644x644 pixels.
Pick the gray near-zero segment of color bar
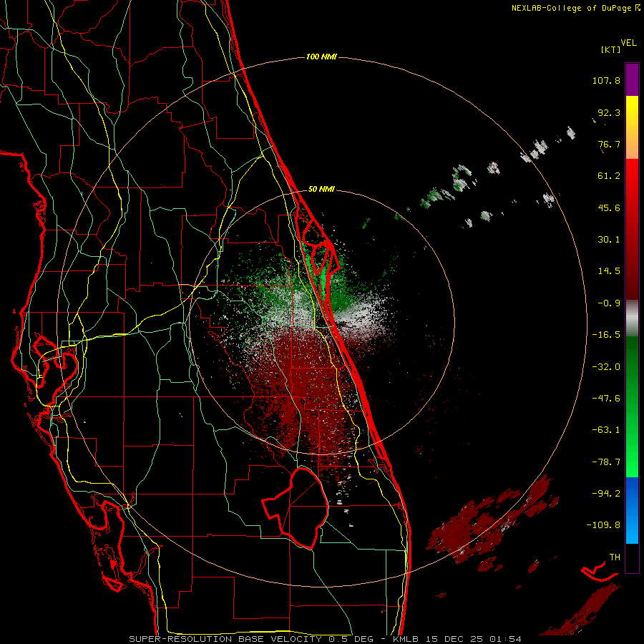click(x=632, y=318)
